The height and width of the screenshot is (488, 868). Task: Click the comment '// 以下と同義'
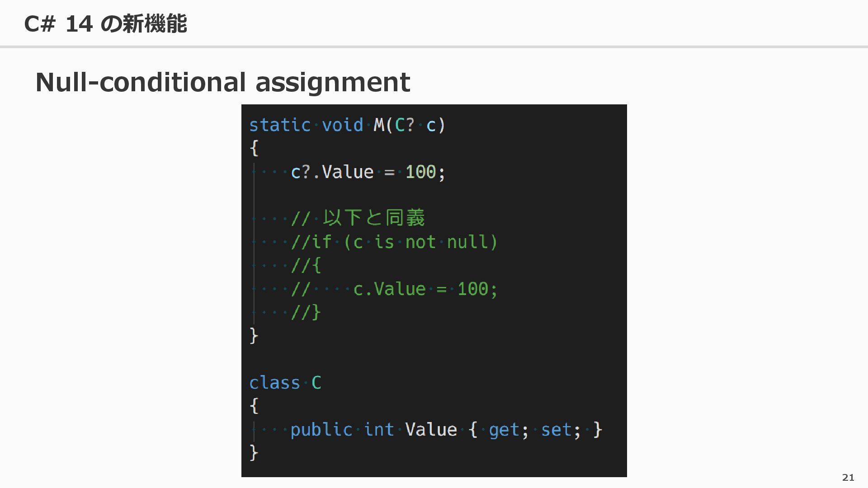(x=358, y=218)
